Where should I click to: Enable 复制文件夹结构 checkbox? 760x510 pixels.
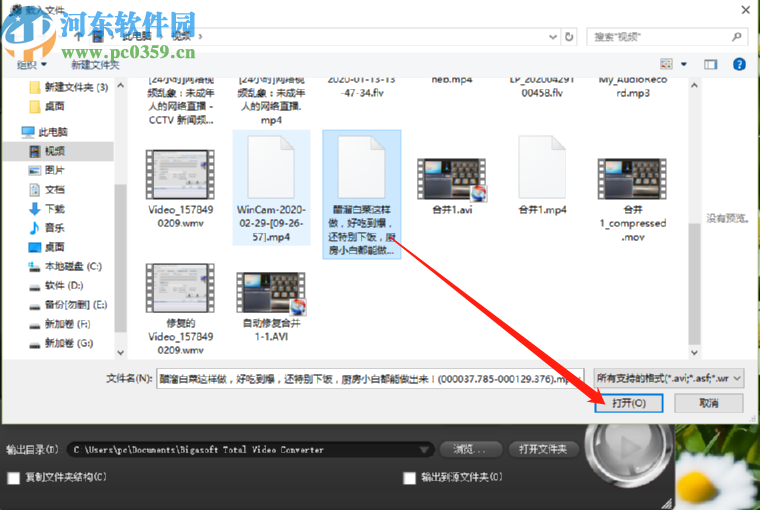click(14, 478)
